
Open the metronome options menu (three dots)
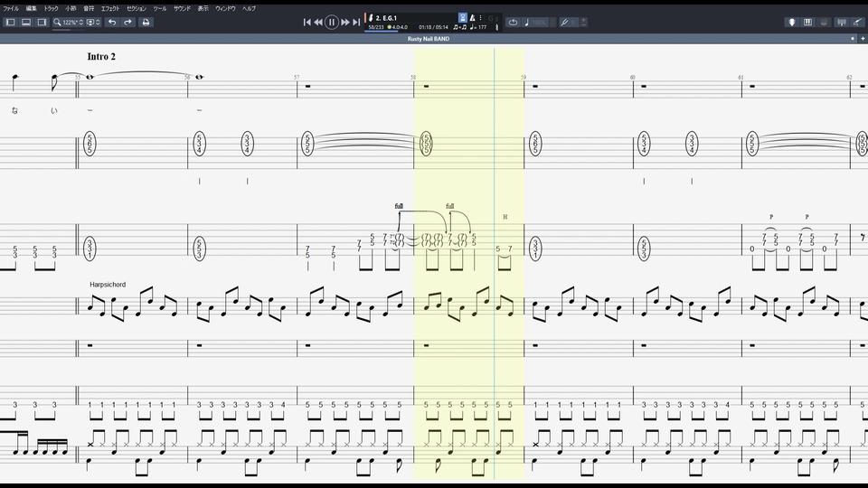[480, 18]
